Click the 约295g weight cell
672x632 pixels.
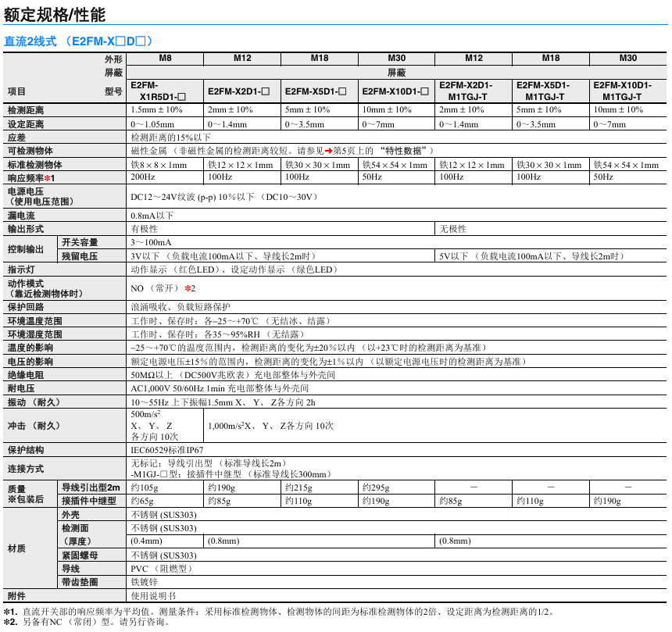376,487
